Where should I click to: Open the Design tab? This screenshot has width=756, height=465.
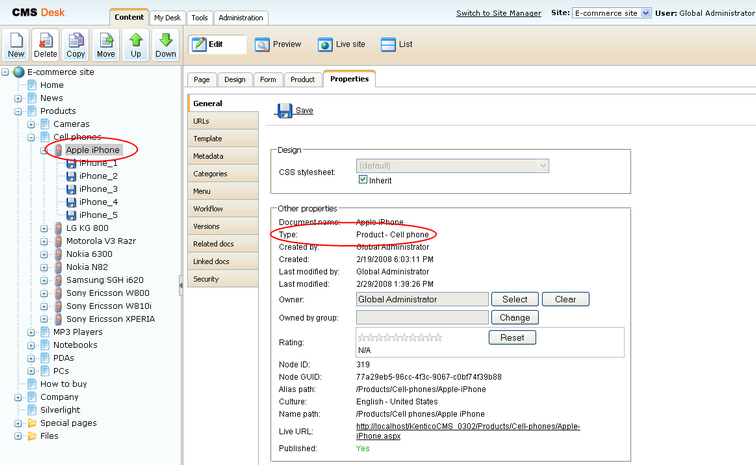[235, 80]
